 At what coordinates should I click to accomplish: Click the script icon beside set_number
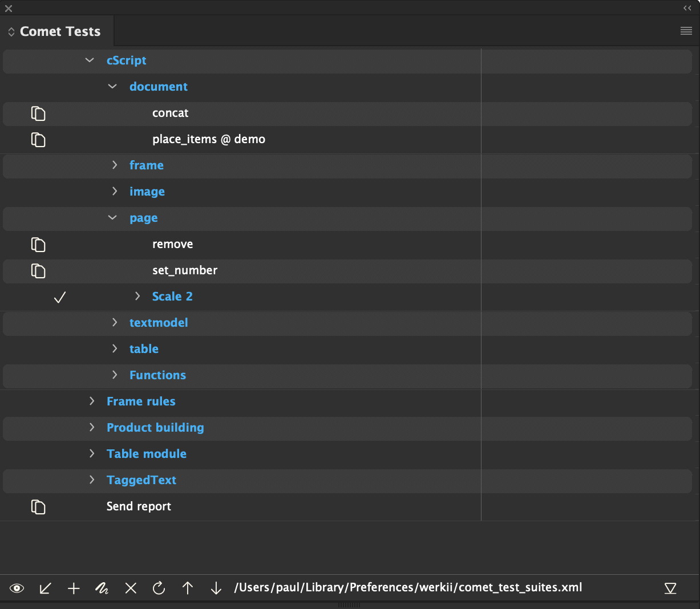tap(38, 271)
